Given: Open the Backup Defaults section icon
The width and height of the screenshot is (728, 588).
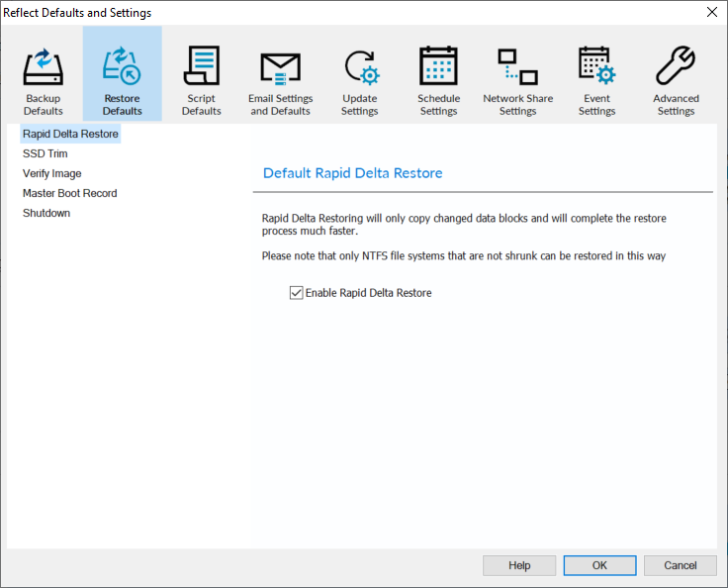Looking at the screenshot, I should click(x=44, y=67).
